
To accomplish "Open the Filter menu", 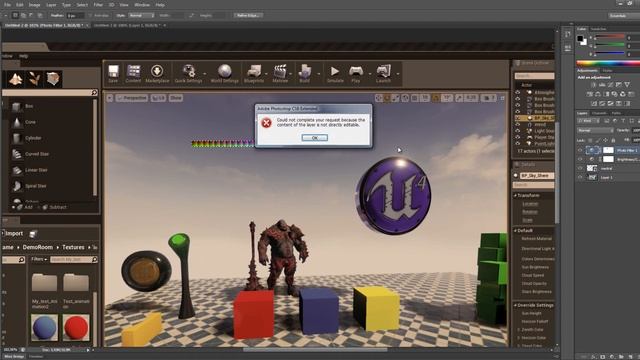I will tap(98, 5).
